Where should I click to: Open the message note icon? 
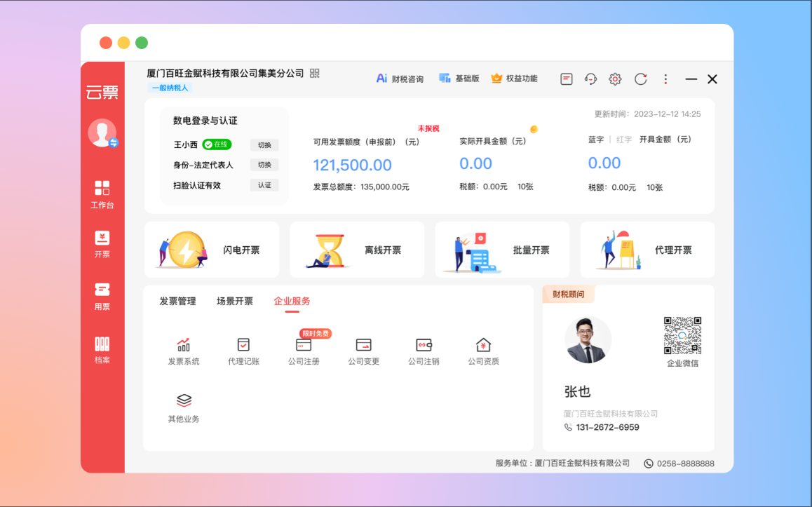567,79
